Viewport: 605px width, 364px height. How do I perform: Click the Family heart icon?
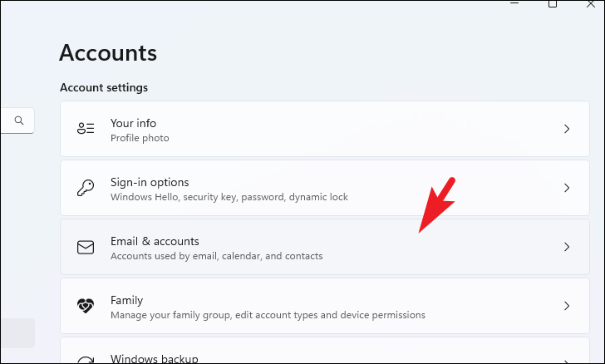(x=86, y=306)
